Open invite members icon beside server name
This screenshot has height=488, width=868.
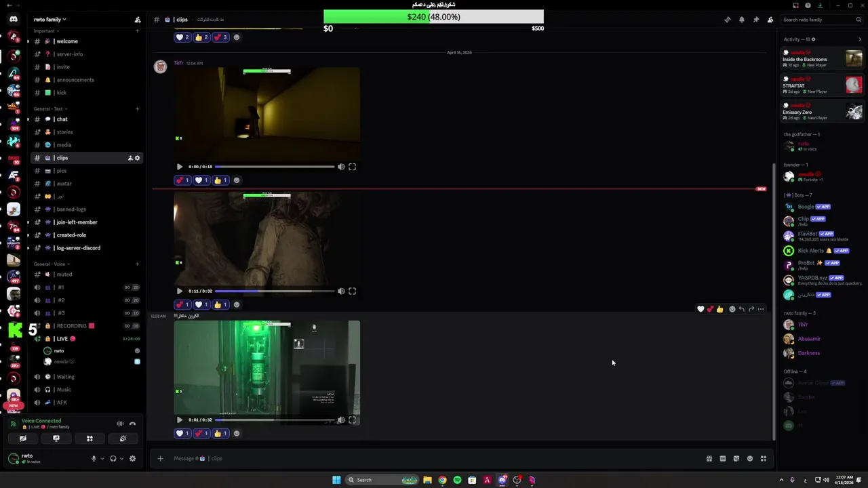[x=138, y=20]
